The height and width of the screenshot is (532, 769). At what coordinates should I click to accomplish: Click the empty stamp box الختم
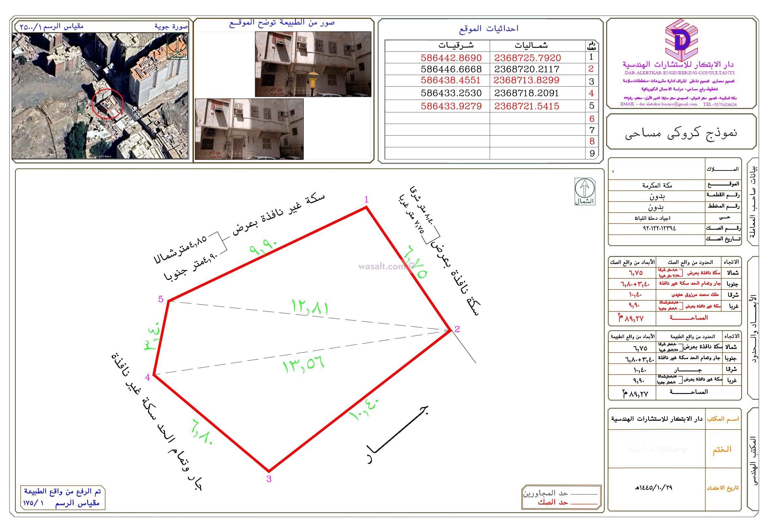[657, 449]
